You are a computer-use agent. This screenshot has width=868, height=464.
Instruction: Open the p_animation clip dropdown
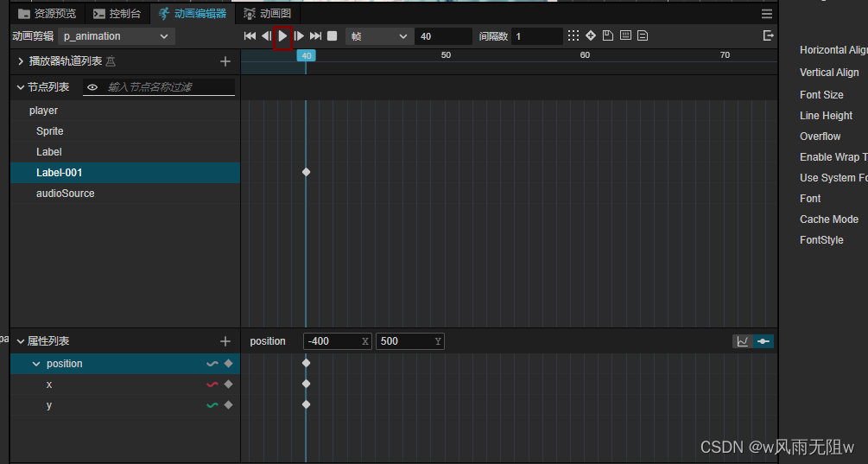coord(117,36)
